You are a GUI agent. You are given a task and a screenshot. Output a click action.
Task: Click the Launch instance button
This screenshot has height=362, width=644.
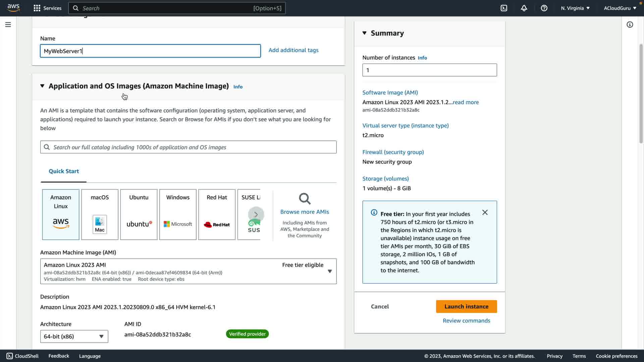point(466,306)
